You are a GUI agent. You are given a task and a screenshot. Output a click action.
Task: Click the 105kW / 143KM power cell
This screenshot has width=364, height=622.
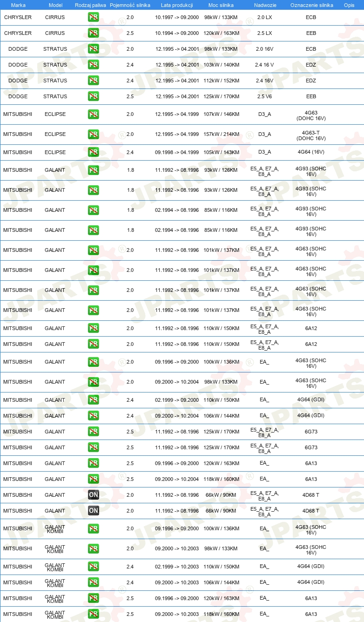pos(222,152)
